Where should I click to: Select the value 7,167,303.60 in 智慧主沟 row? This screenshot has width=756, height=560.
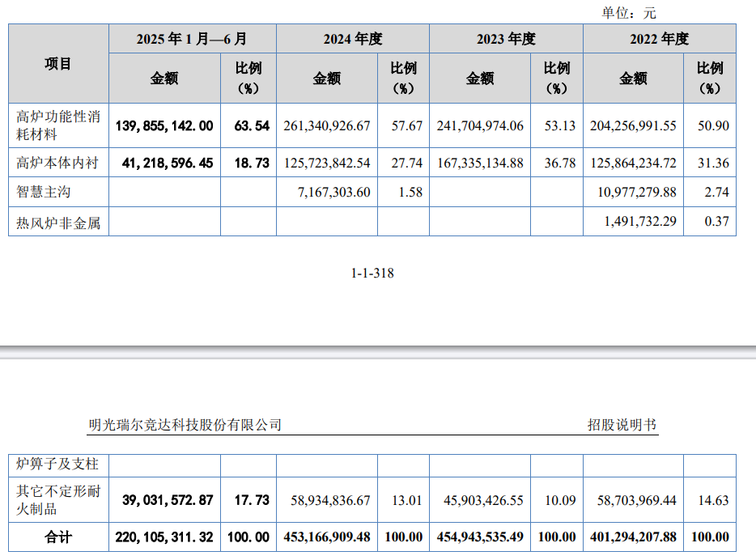pos(327,193)
